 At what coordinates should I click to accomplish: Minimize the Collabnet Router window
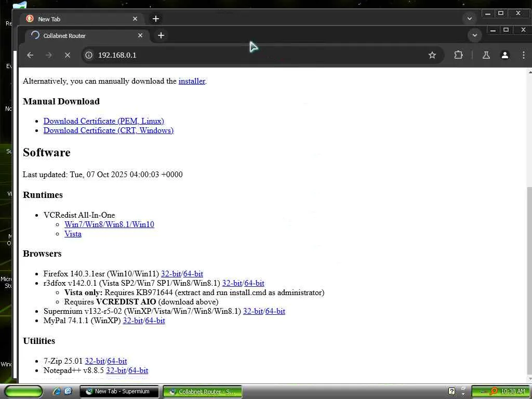click(x=493, y=30)
